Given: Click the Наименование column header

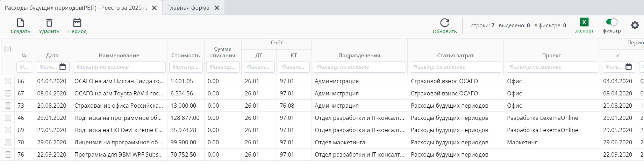Looking at the screenshot, I should click(119, 56).
